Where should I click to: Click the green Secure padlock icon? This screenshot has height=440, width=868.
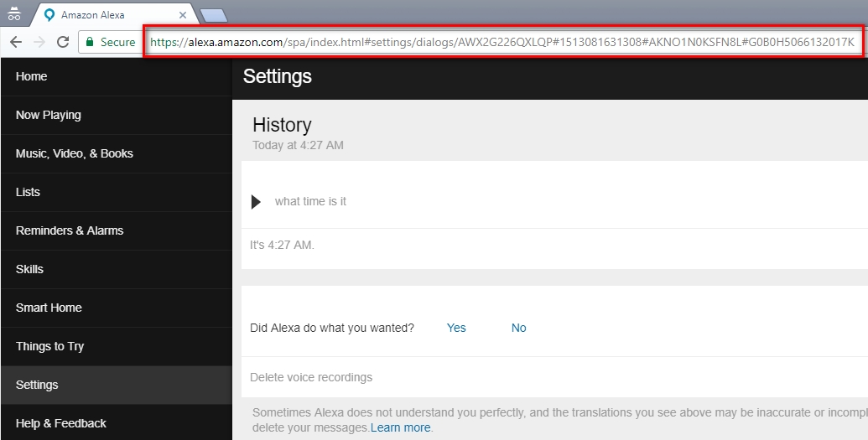(90, 42)
